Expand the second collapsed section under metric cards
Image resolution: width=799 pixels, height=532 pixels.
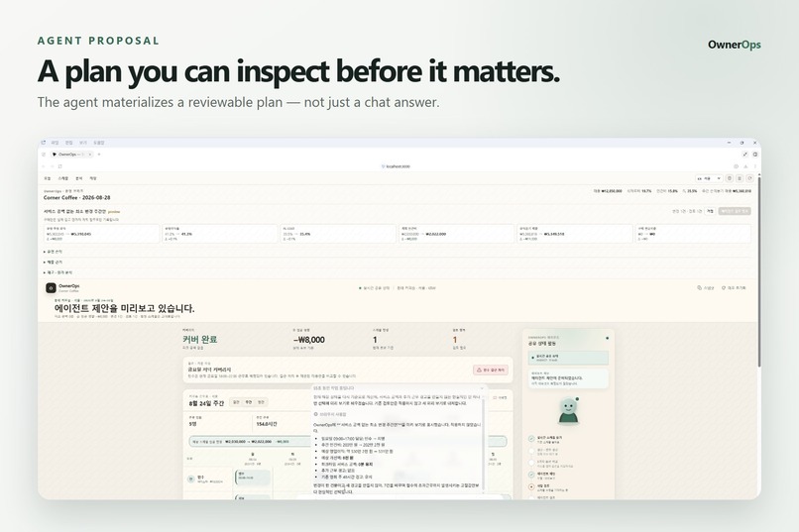pos(398,263)
